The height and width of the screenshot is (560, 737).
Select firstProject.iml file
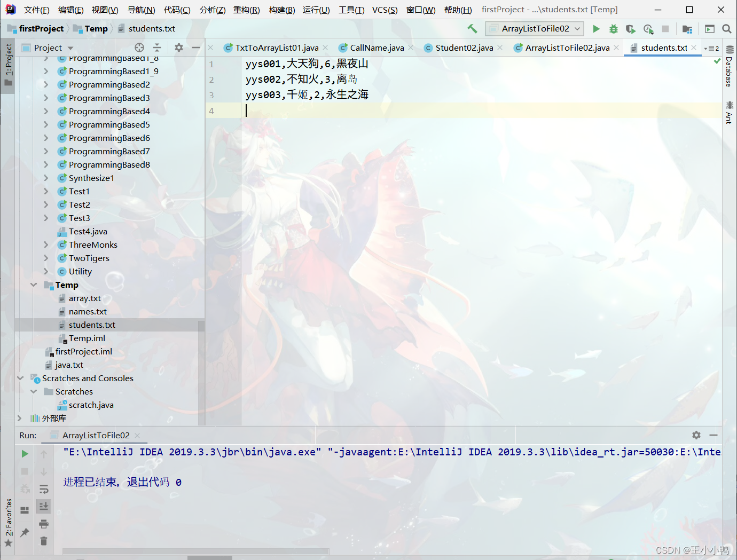click(83, 351)
